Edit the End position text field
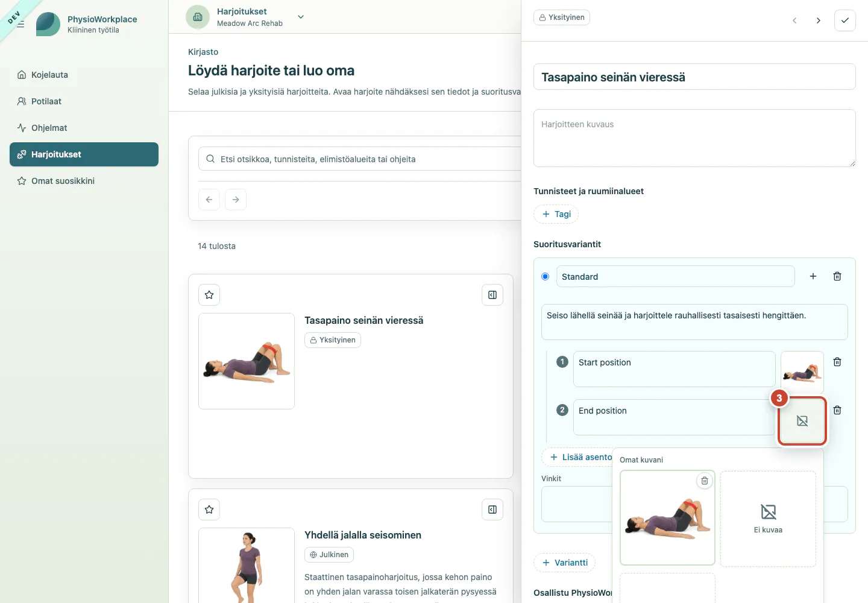This screenshot has width=868, height=603. coord(675,417)
